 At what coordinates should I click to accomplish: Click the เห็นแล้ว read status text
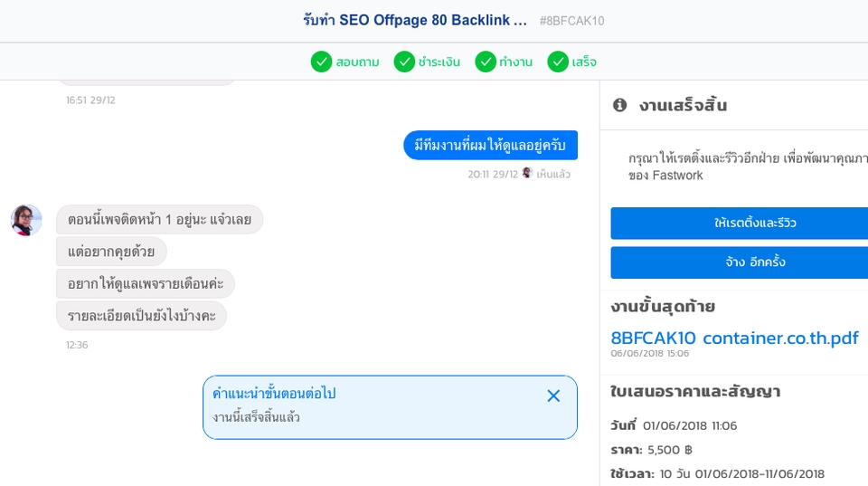[x=553, y=174]
